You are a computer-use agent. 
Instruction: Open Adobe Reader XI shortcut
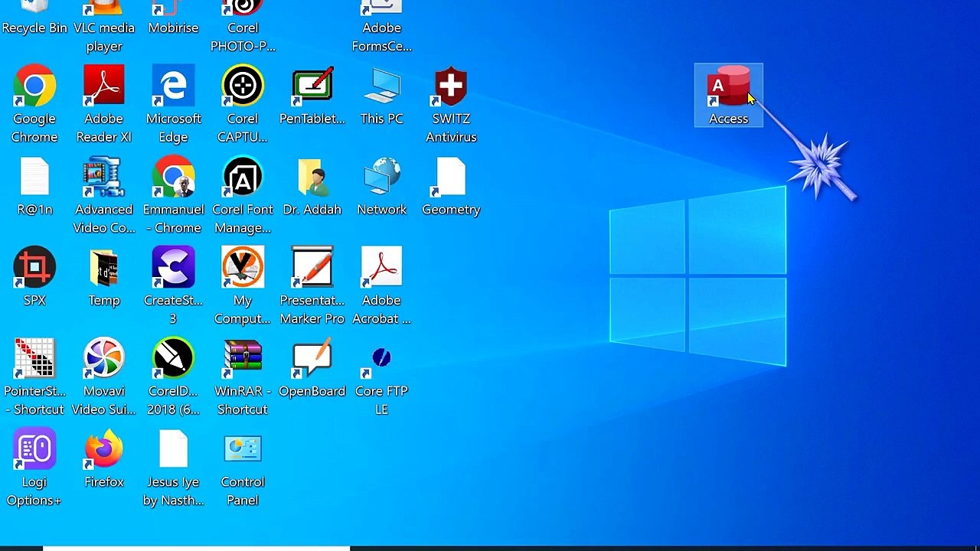pyautogui.click(x=104, y=105)
